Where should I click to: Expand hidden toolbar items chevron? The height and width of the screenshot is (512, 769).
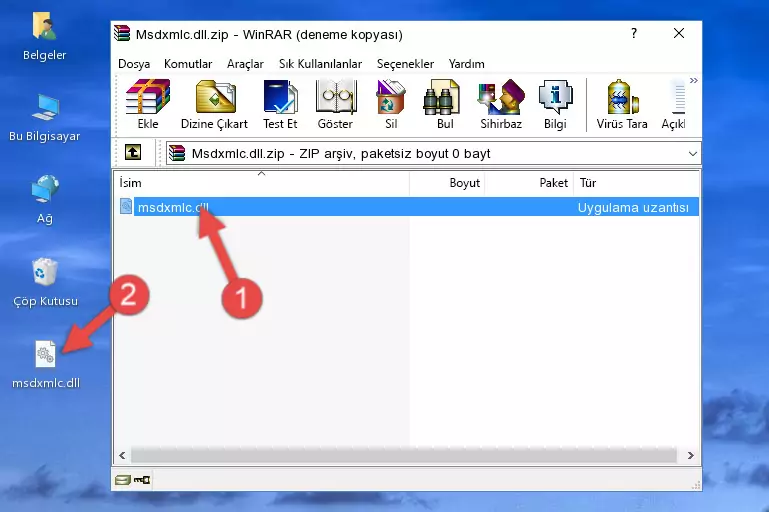[693, 80]
